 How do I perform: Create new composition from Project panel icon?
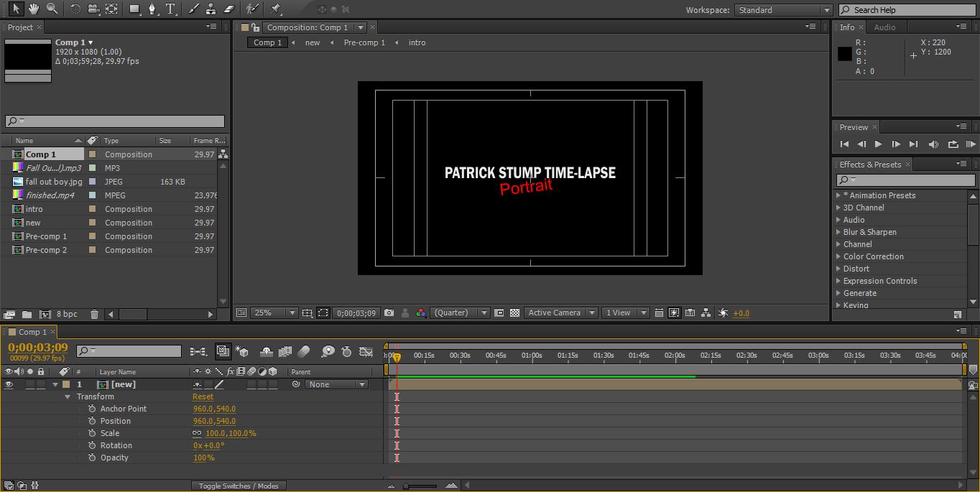[45, 315]
